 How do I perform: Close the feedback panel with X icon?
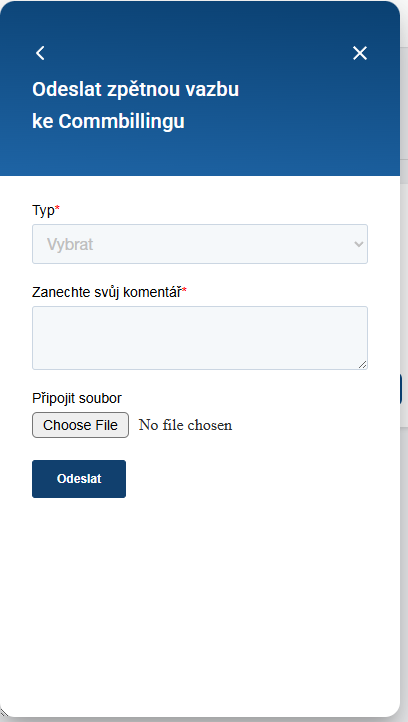(x=360, y=53)
